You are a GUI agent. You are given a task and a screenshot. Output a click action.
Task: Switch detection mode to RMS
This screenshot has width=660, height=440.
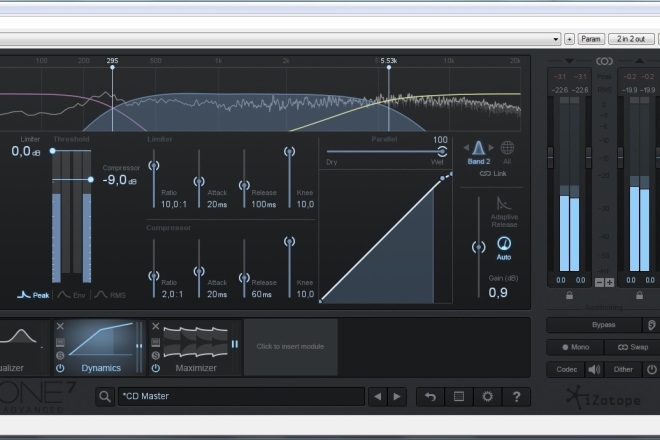110,295
